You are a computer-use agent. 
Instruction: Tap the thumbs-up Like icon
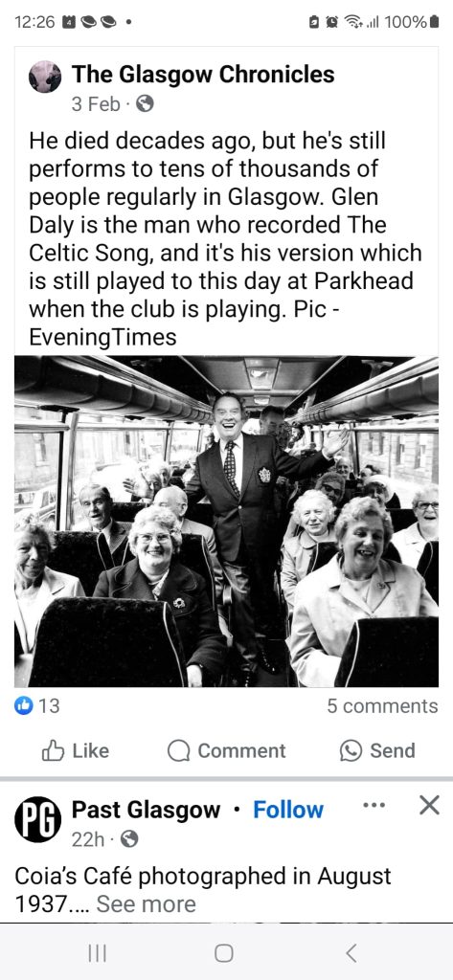click(53, 750)
